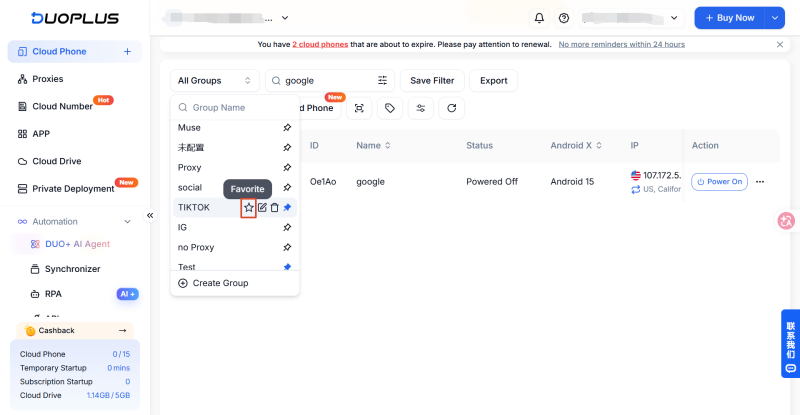Focus the Group Name search field

235,108
